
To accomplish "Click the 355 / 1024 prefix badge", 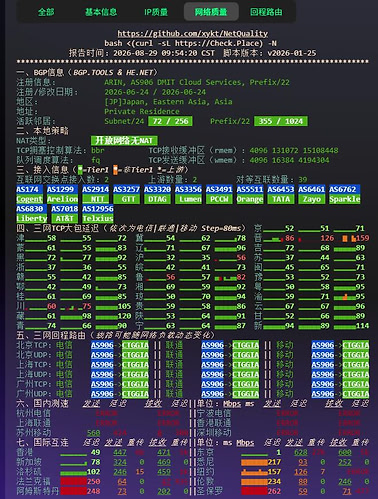I will coord(281,121).
